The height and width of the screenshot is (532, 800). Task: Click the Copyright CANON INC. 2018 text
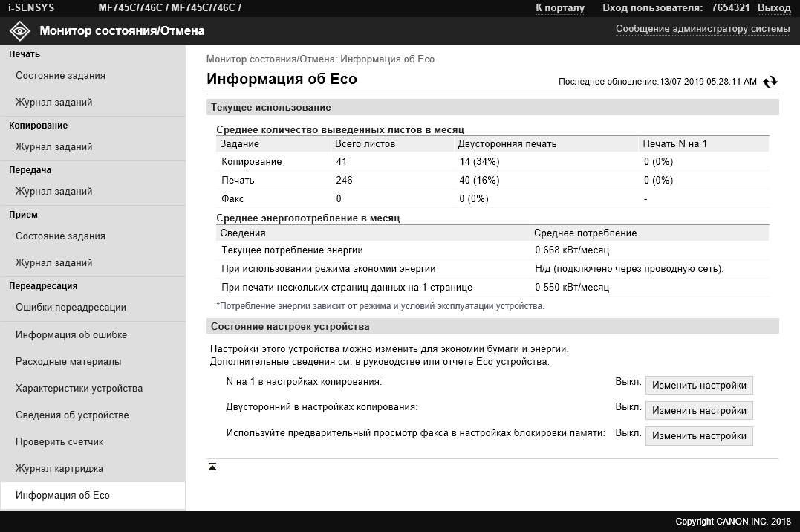pyautogui.click(x=733, y=522)
